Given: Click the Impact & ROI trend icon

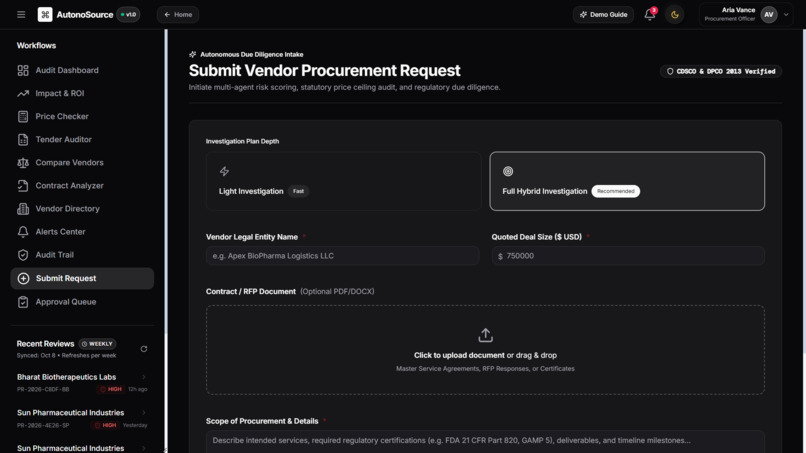Looking at the screenshot, I should (23, 93).
